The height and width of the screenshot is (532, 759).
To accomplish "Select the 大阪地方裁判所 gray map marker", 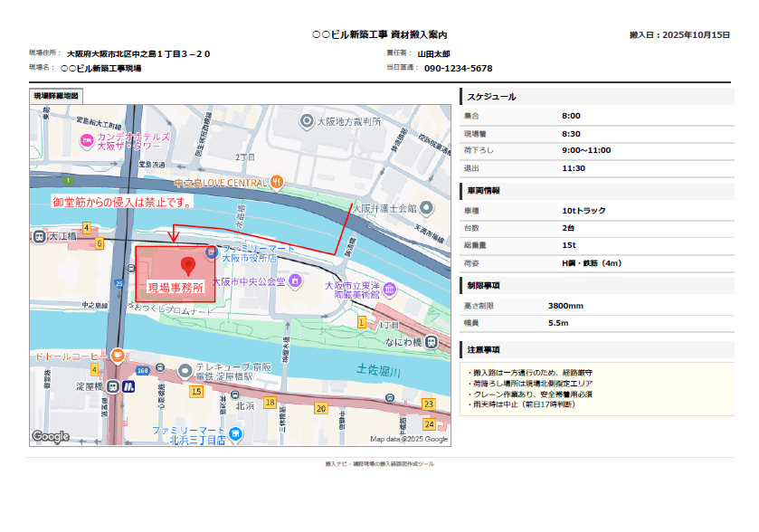I will (308, 119).
